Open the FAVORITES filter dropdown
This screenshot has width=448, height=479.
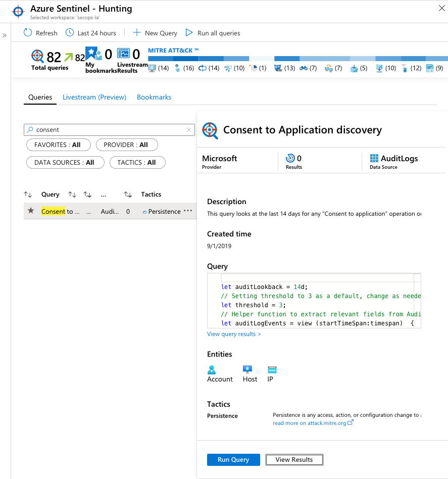click(59, 145)
